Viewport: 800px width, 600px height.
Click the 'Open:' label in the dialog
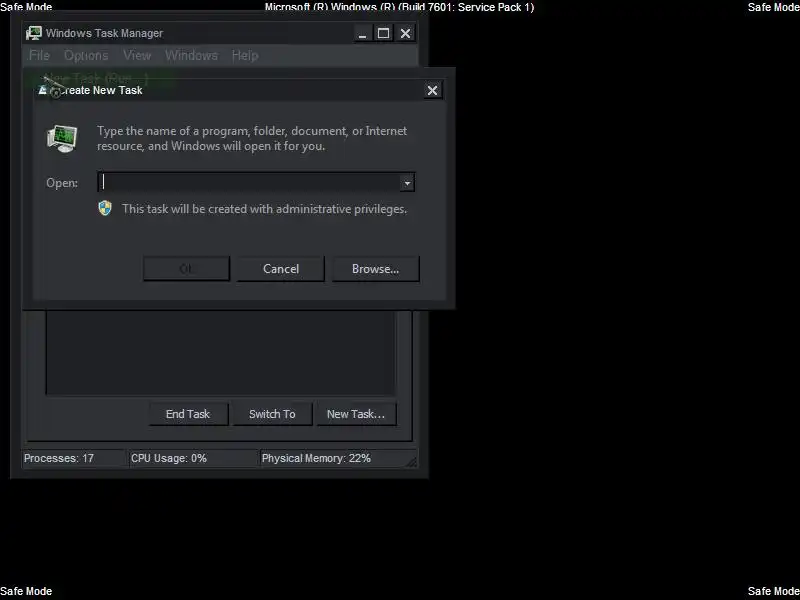62,183
